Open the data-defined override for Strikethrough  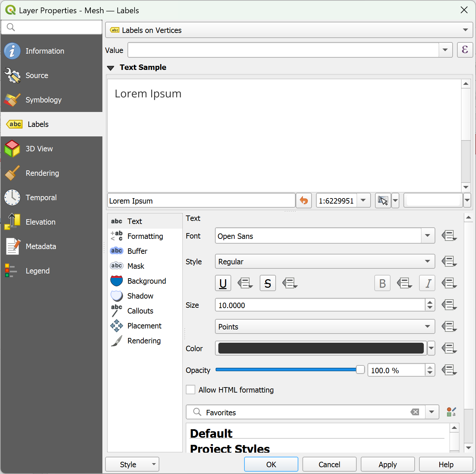(x=290, y=283)
